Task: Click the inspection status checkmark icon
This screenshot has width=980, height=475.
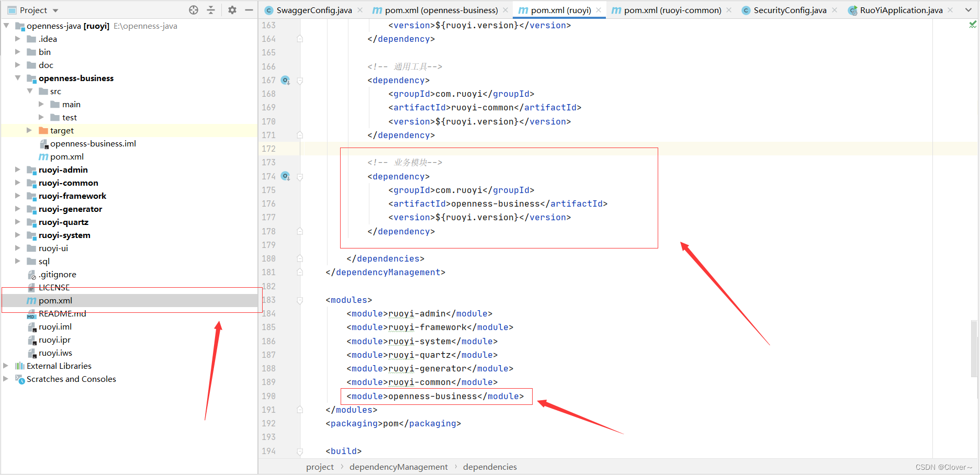Action: tap(973, 25)
